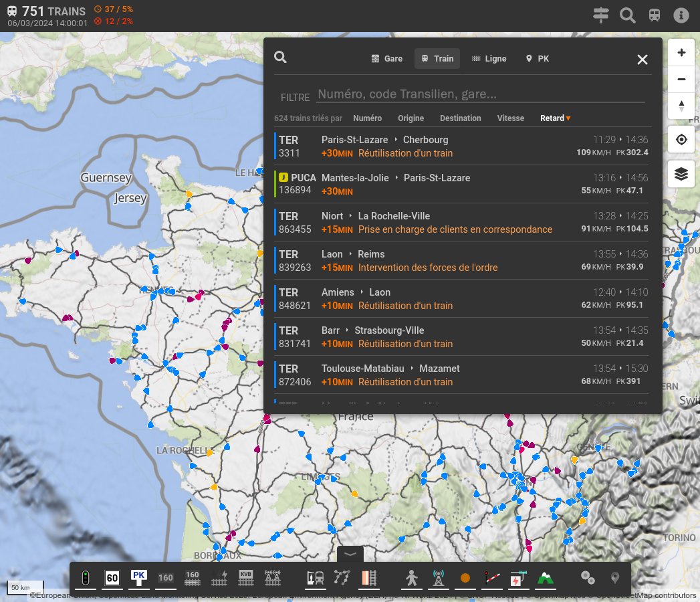Open the station platform layer icon
This screenshot has width=700, height=602.
[x=315, y=578]
